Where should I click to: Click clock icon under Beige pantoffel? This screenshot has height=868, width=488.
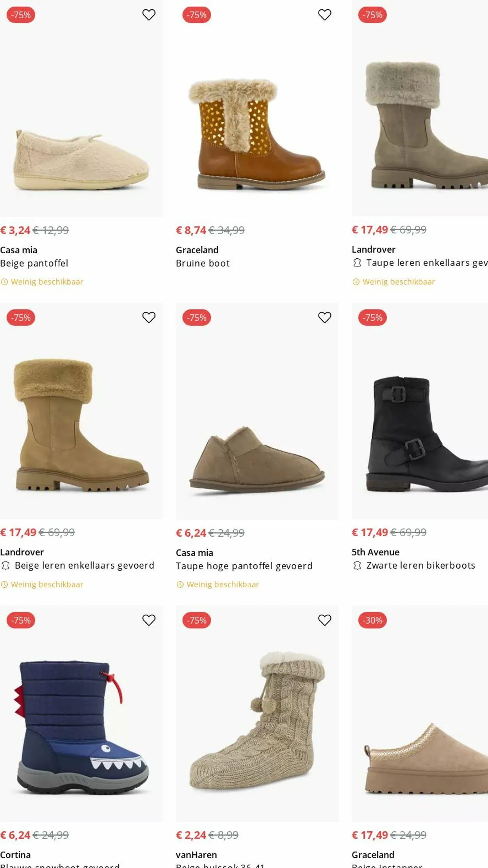4,282
